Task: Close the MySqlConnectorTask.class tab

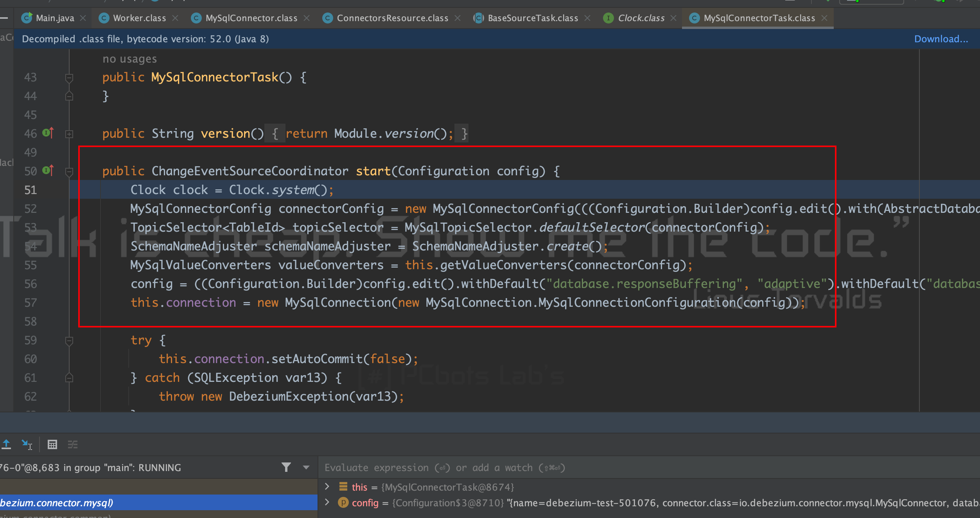Action: [824, 18]
